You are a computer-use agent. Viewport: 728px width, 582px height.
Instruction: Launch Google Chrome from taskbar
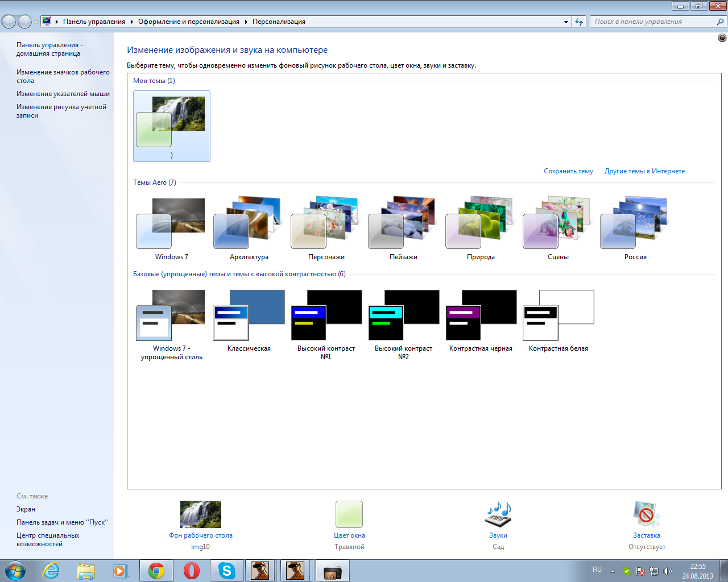click(156, 571)
